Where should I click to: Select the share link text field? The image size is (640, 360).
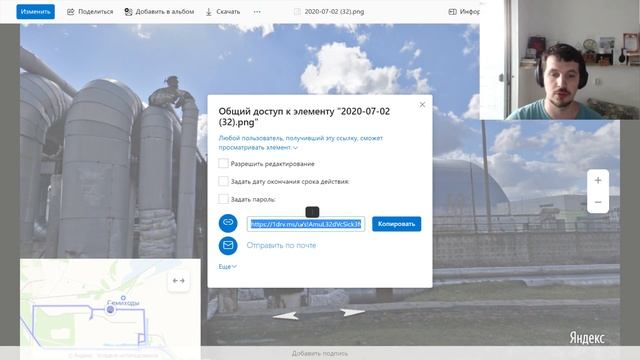[306, 224]
